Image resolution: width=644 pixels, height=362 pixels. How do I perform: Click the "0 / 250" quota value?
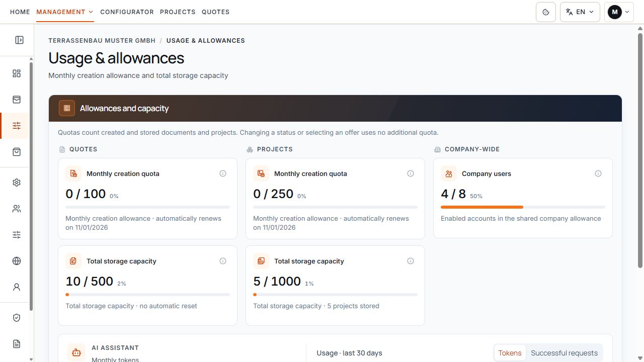pyautogui.click(x=273, y=194)
